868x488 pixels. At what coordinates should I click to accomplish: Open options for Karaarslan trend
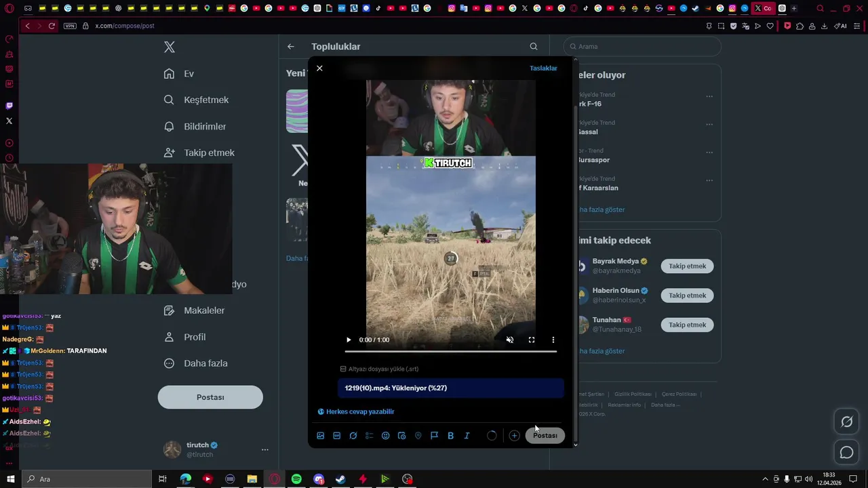coord(709,181)
